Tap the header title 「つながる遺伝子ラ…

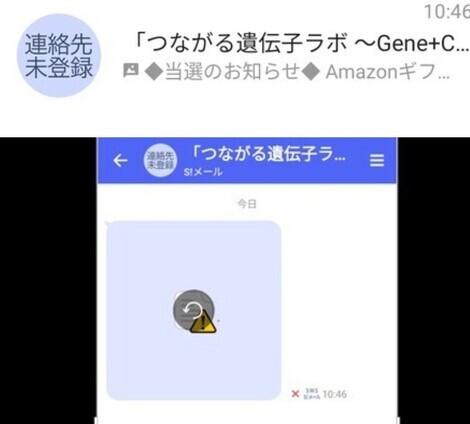(269, 154)
